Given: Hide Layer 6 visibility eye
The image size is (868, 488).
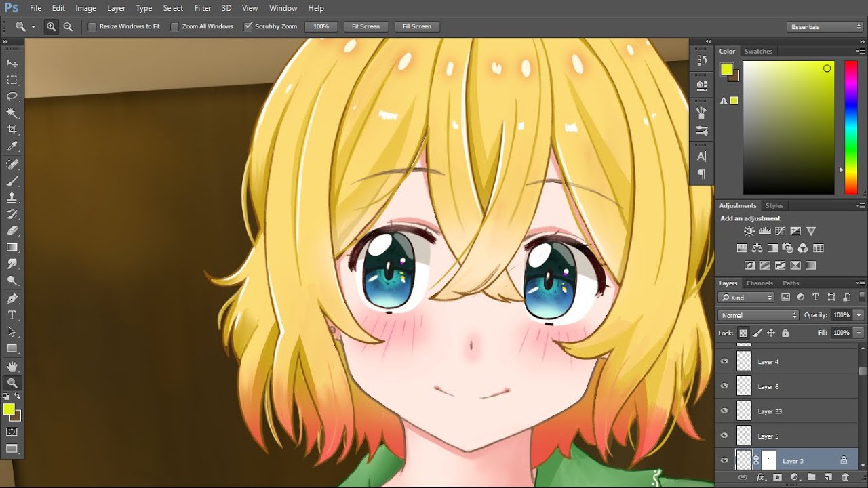Looking at the screenshot, I should 724,386.
